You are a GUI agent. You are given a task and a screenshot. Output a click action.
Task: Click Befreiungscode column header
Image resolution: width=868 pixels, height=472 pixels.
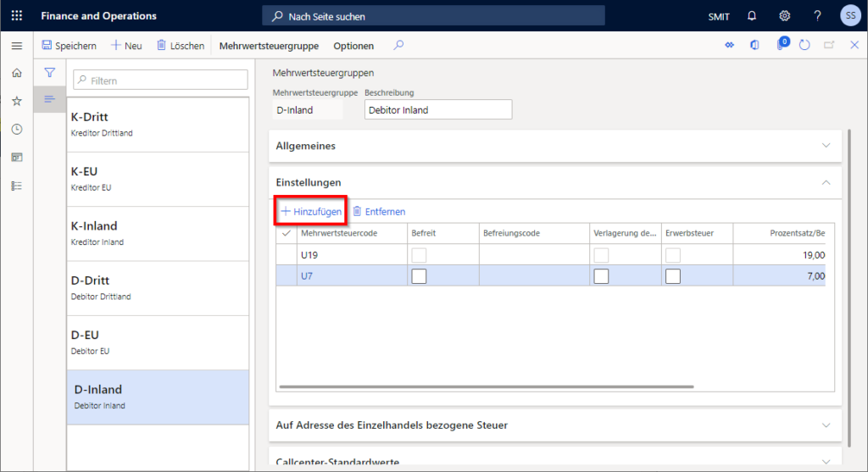click(x=534, y=233)
